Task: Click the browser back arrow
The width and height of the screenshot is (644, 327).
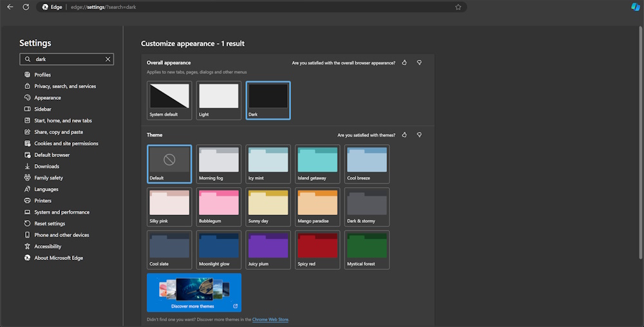Action: 10,7
